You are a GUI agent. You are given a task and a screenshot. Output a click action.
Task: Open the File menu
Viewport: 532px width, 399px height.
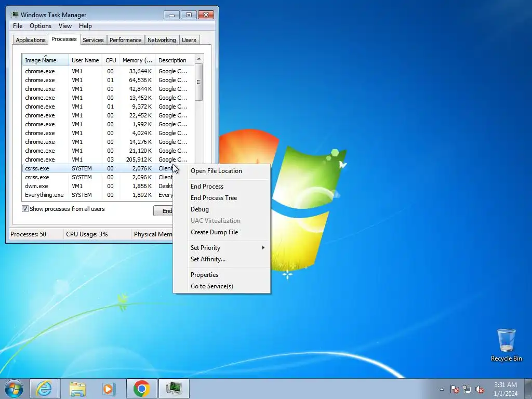point(18,26)
